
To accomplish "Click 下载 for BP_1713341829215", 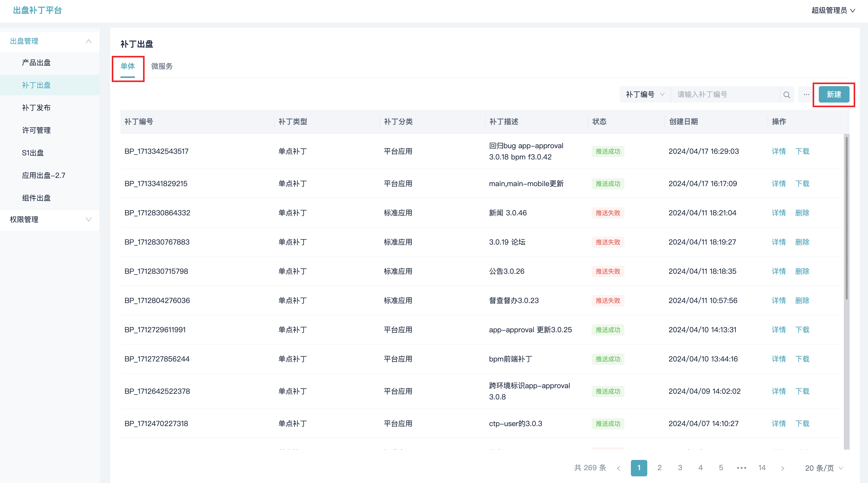I will (x=802, y=184).
